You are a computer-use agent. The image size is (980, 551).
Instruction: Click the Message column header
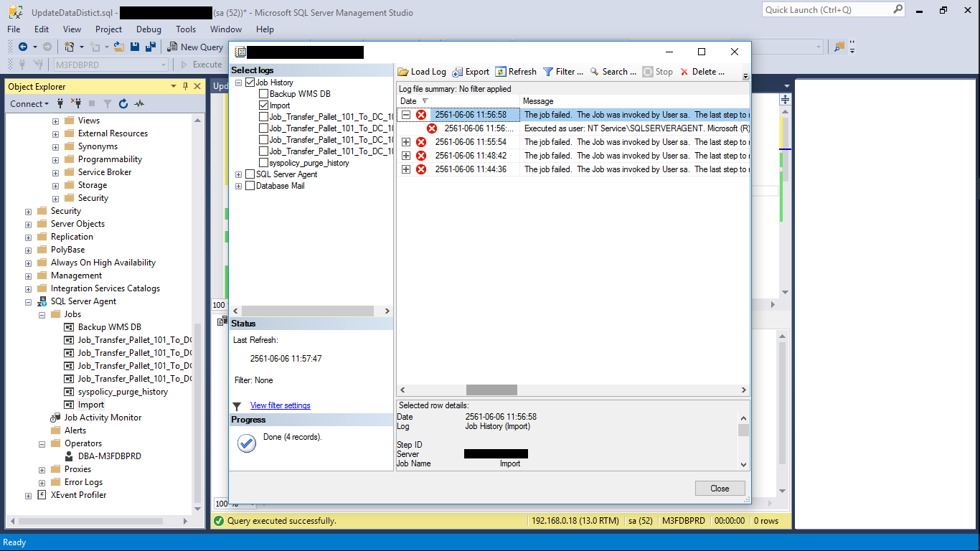point(635,101)
